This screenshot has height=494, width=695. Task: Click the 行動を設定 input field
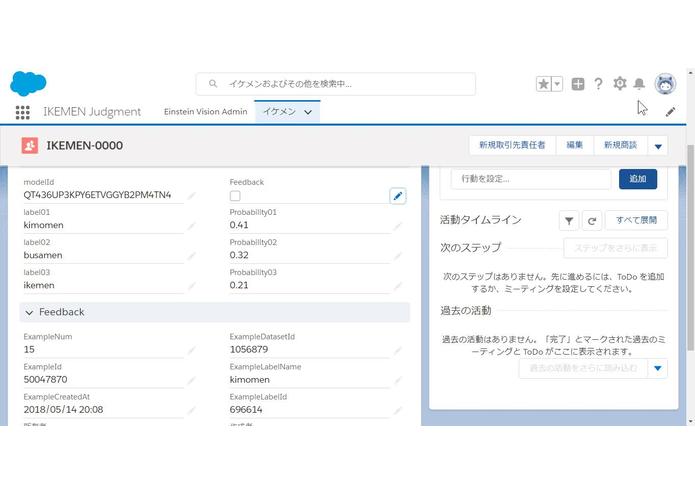click(531, 179)
